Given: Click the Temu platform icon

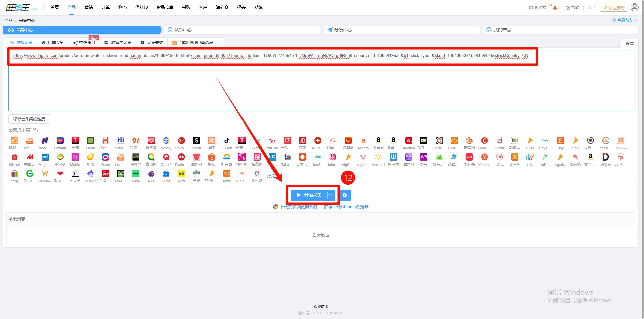Looking at the screenshot, I should (x=227, y=174).
